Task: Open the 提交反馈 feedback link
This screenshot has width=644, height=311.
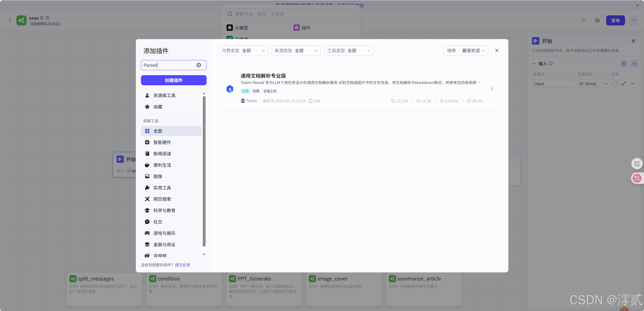Action: [x=183, y=265]
